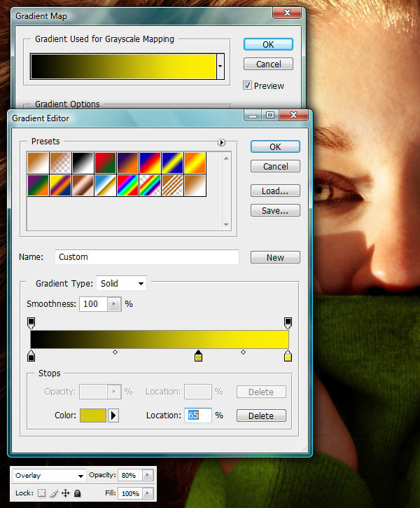The image size is (420, 508).
Task: Select the brown-to-white gradient preset in the top row
Action: point(38,163)
